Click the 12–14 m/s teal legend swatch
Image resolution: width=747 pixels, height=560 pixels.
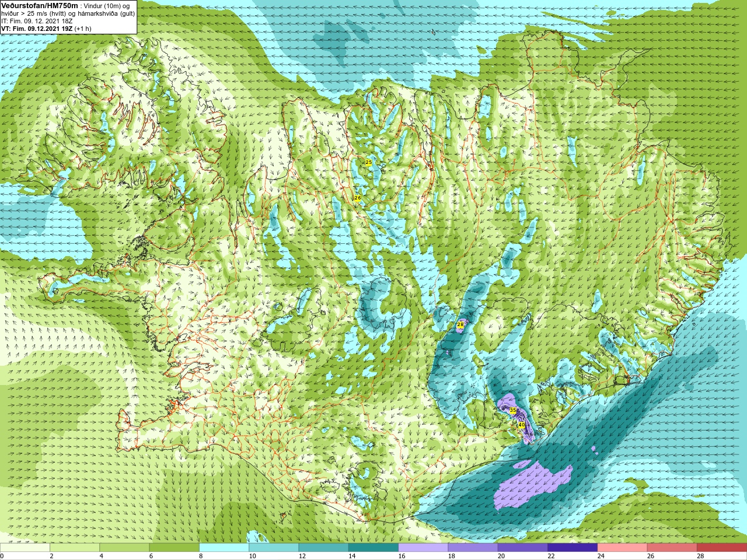click(324, 548)
